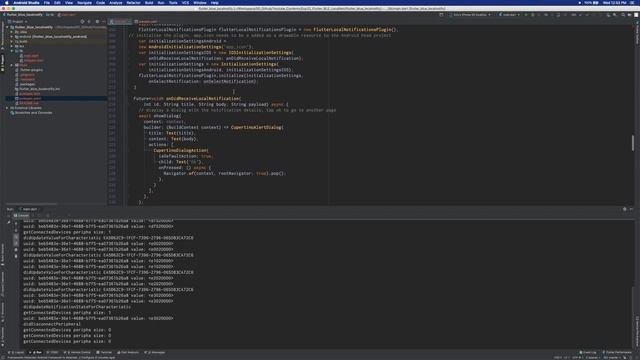640x360 pixels.
Task: Collapse the flutter_blue_locatenotify root folder
Action: click(x=7, y=27)
